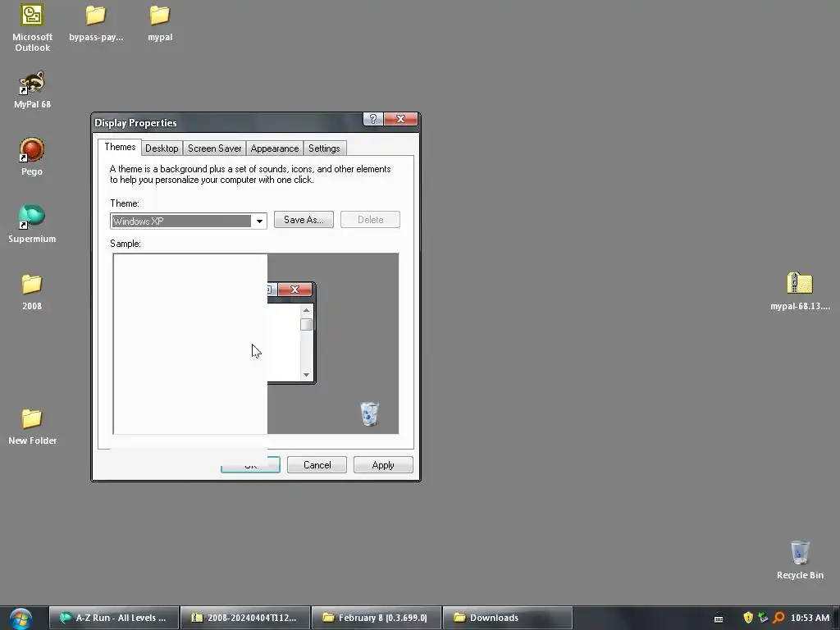The image size is (840, 630).
Task: Select the Recycle Bin desktop icon
Action: [800, 560]
